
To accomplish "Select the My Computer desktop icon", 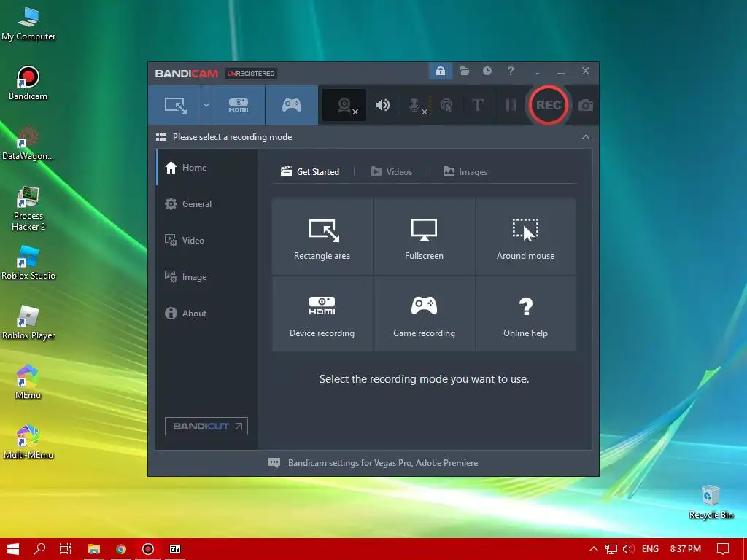I will tap(28, 24).
